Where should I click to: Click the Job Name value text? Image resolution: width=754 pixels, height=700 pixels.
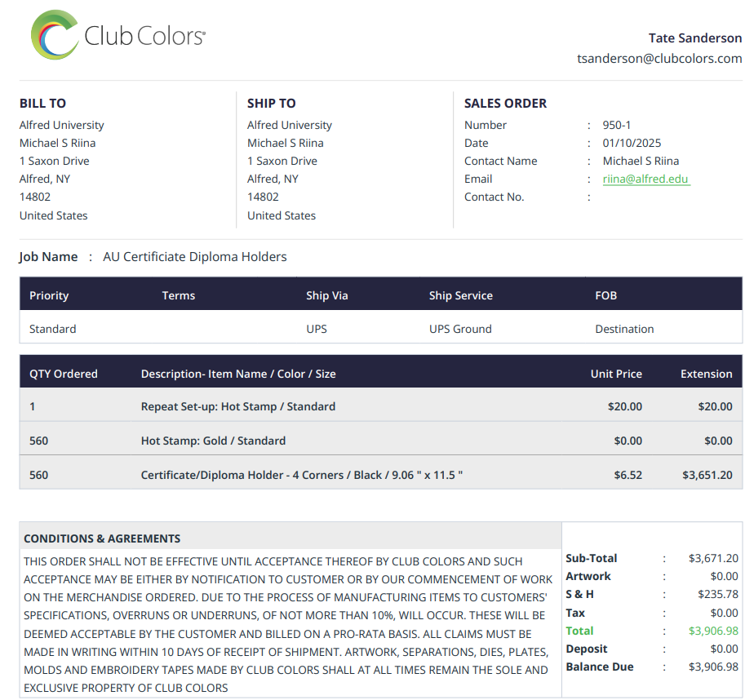[x=195, y=257]
